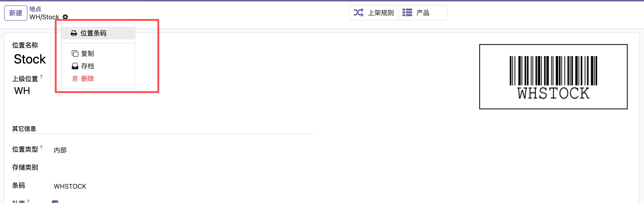Click the 位置名称 label
The image size is (644, 203).
click(25, 45)
